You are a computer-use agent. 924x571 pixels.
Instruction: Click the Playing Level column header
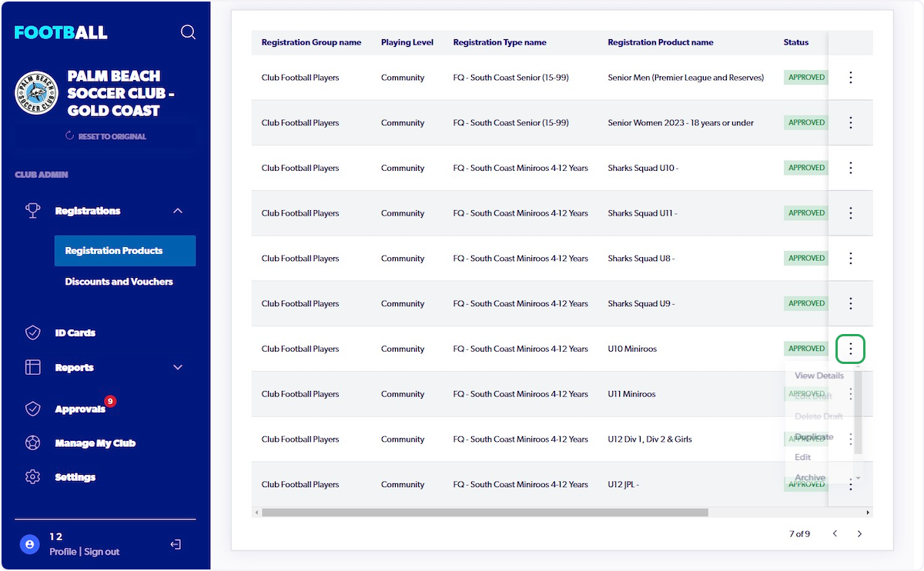(x=407, y=42)
